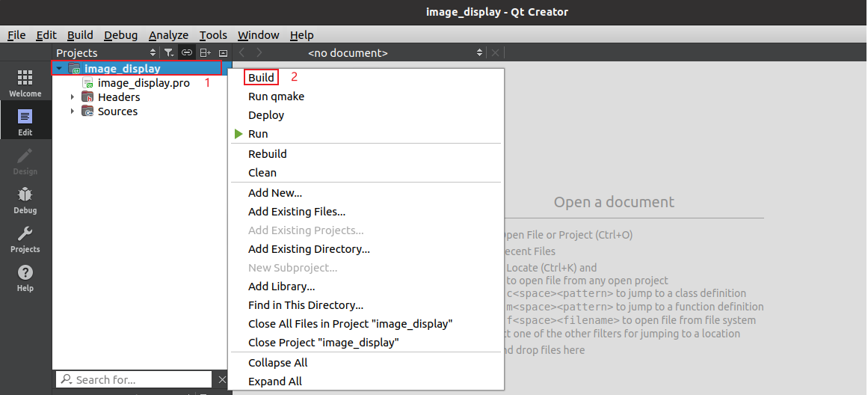Switch to Debug mode in sidebar
This screenshot has height=395, width=868.
(25, 200)
